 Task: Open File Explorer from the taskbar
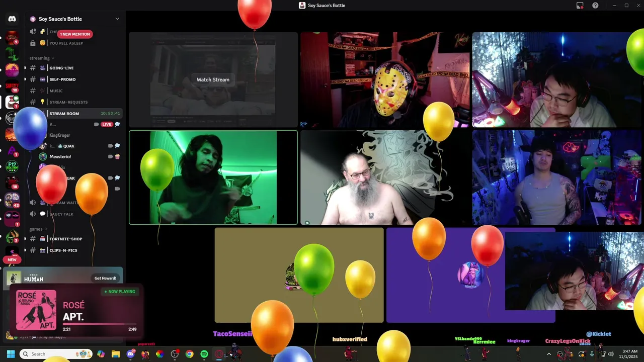pyautogui.click(x=116, y=354)
